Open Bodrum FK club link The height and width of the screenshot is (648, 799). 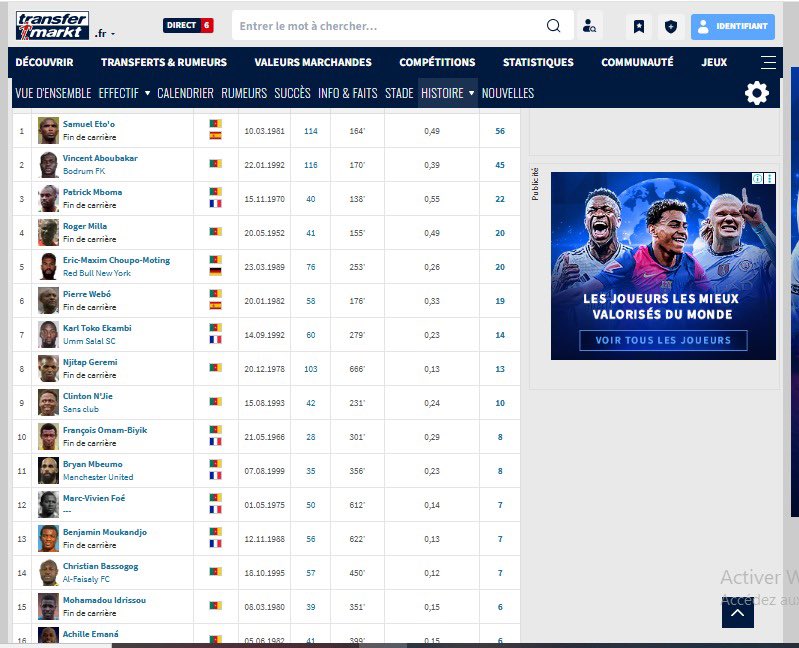[x=84, y=171]
